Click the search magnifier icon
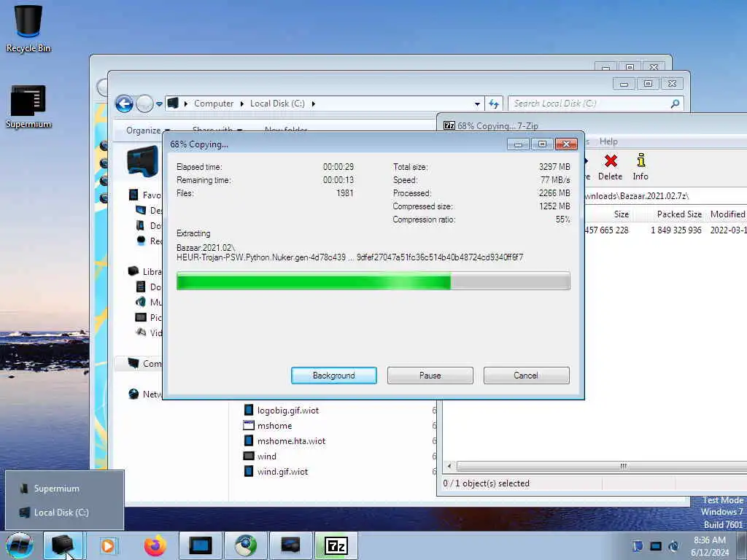This screenshot has height=560, width=747. tap(675, 104)
